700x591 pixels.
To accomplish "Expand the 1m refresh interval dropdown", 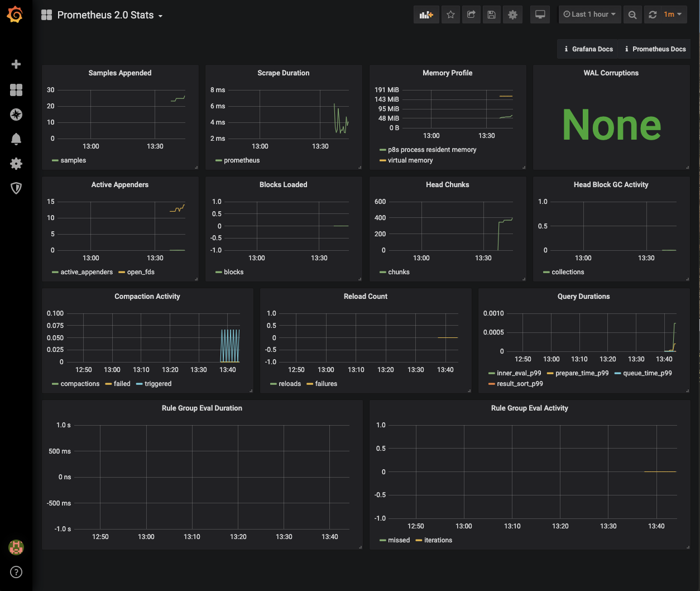I will coord(673,15).
